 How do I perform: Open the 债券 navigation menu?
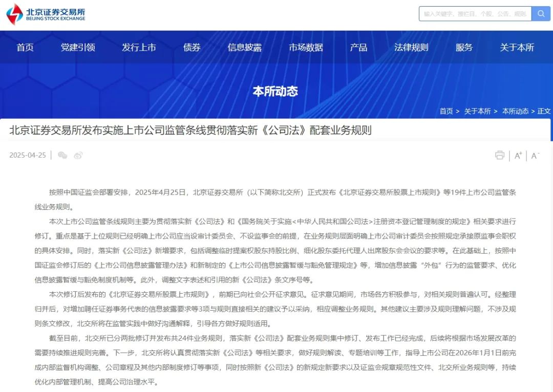pyautogui.click(x=192, y=47)
